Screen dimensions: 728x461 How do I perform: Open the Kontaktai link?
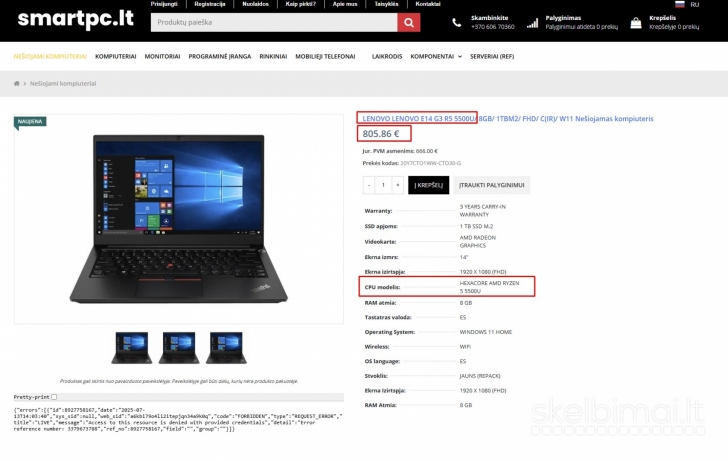pos(428,4)
